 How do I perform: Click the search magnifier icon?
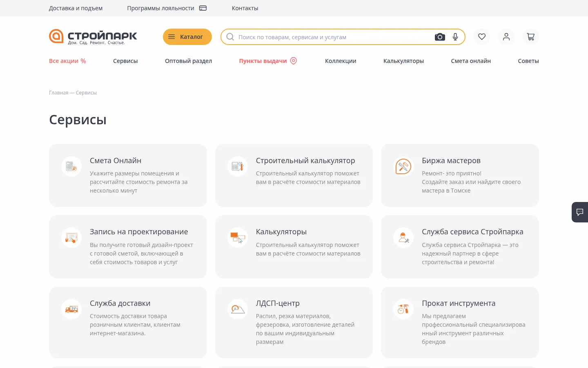click(230, 37)
